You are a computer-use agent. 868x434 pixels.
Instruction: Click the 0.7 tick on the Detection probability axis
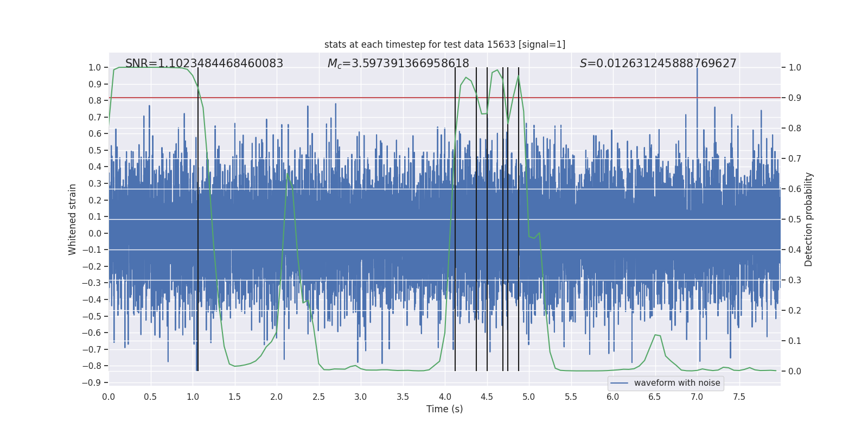[x=795, y=158]
